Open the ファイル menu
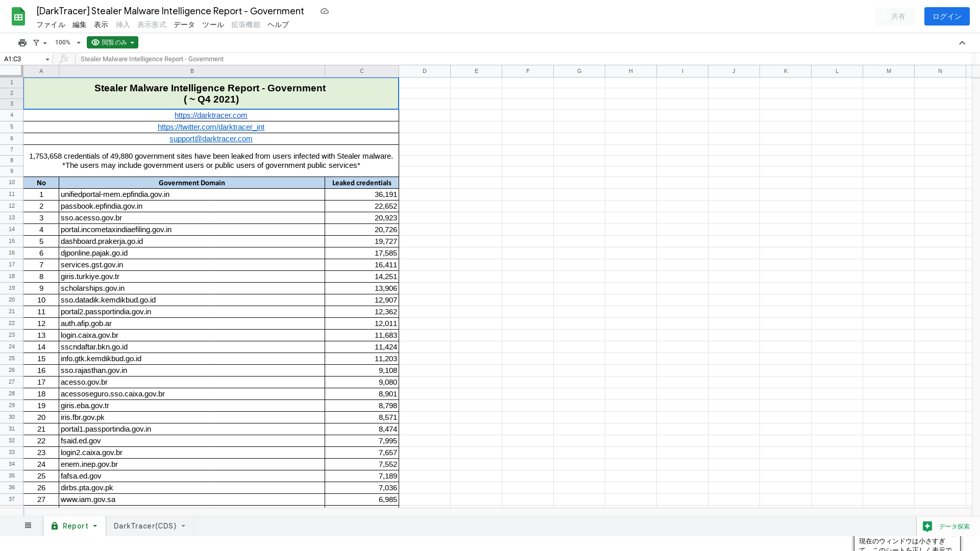Image resolution: width=980 pixels, height=551 pixels. pyautogui.click(x=51, y=24)
